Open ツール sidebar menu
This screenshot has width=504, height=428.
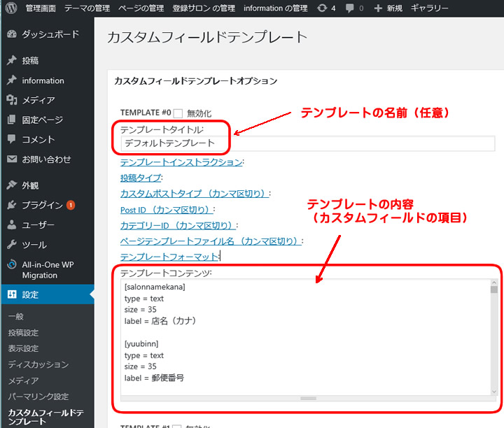click(34, 245)
